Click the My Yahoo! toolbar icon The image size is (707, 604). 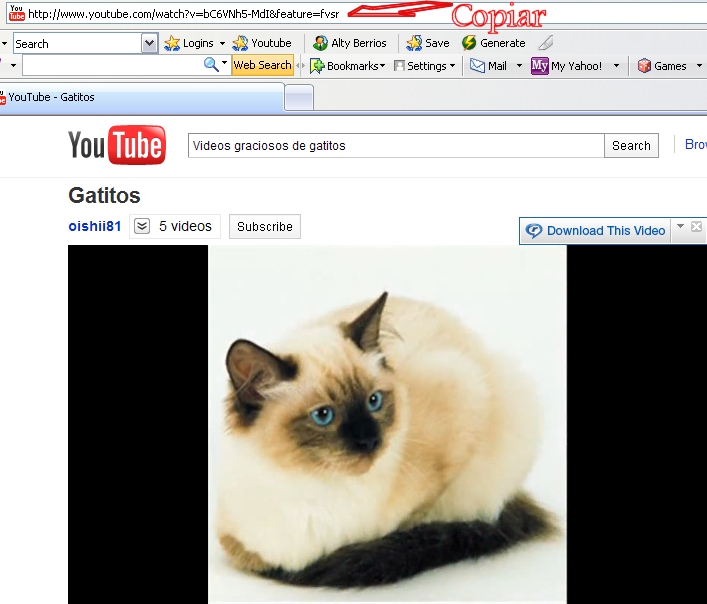(x=540, y=66)
